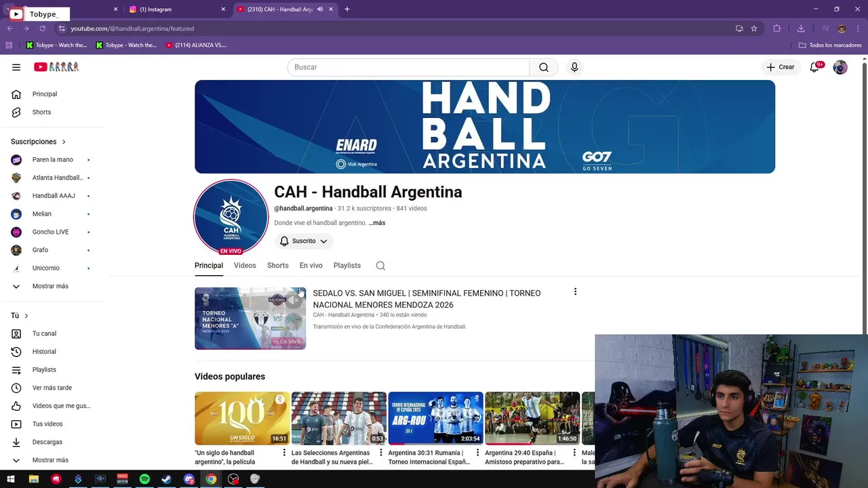Open options for Argentina 30:31 Rumania video
Screen dimensions: 868x488
[x=477, y=453]
